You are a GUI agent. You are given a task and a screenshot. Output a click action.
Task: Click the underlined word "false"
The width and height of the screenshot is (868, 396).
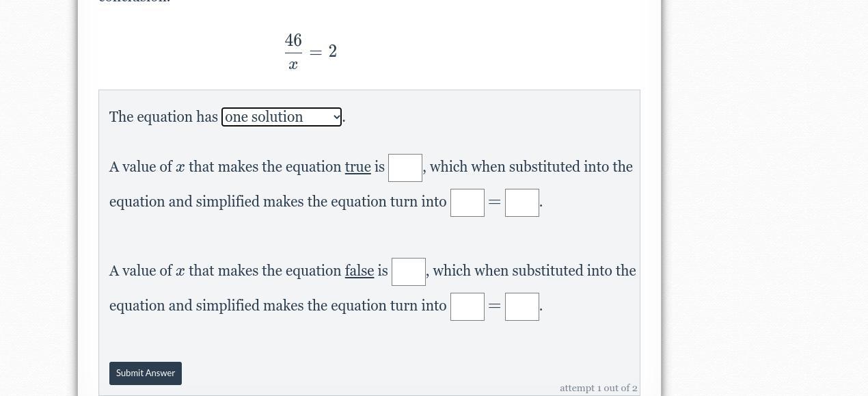359,271
